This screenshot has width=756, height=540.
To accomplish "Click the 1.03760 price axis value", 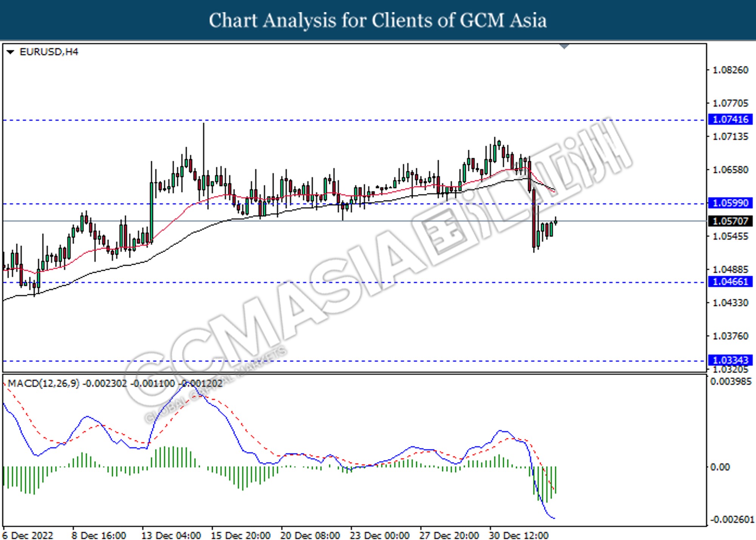I will [x=730, y=336].
